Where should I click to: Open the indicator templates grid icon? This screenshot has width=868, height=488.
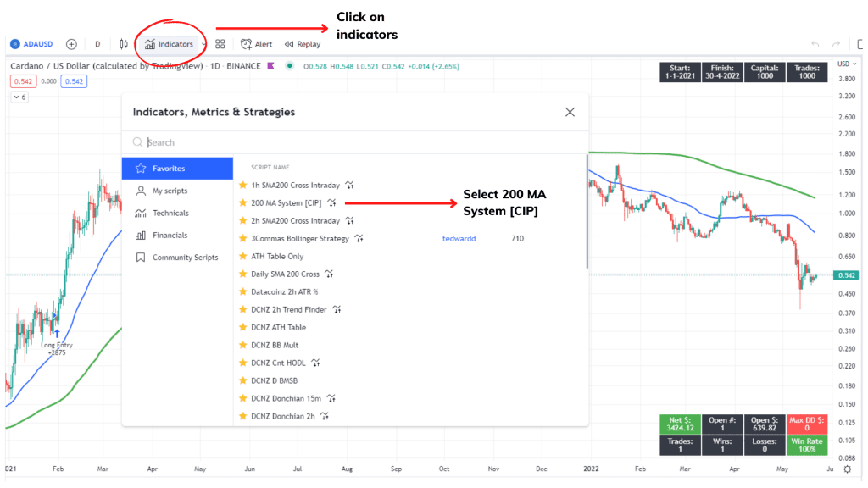[220, 44]
